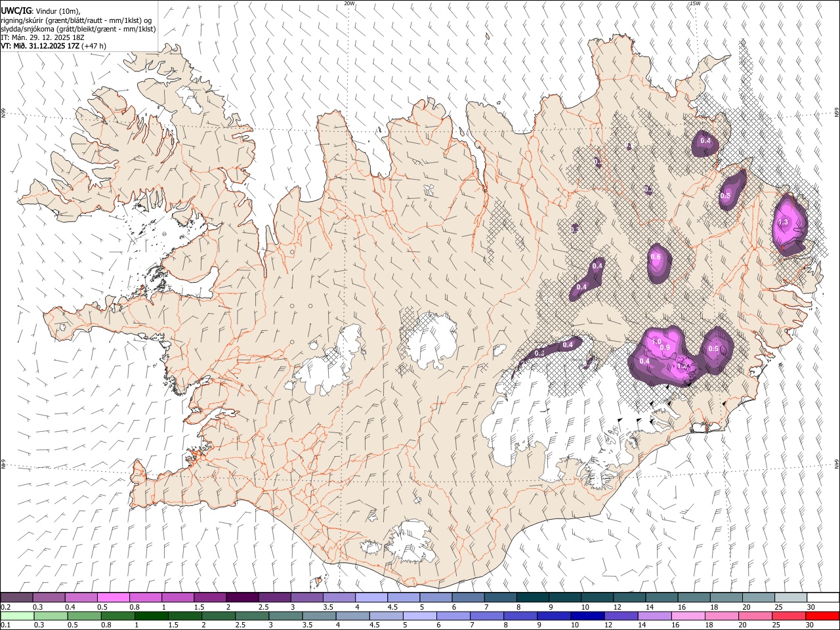Image resolution: width=840 pixels, height=630 pixels.
Task: Click the 0.3 value north of the glacier
Action: tap(539, 353)
